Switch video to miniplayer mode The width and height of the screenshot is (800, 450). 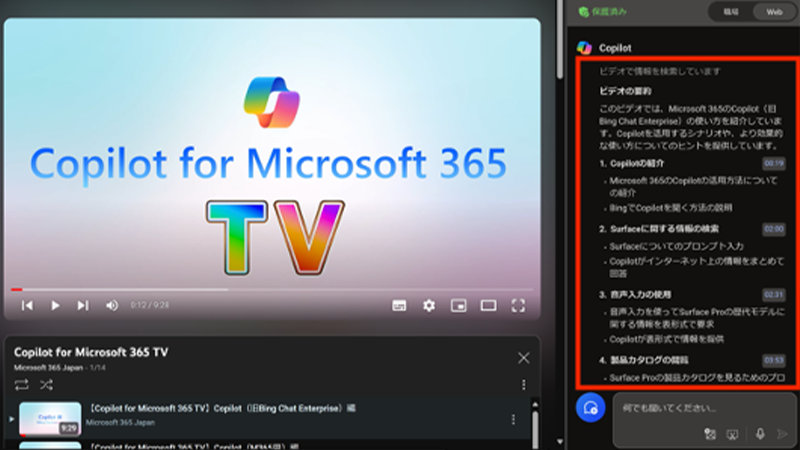[458, 305]
